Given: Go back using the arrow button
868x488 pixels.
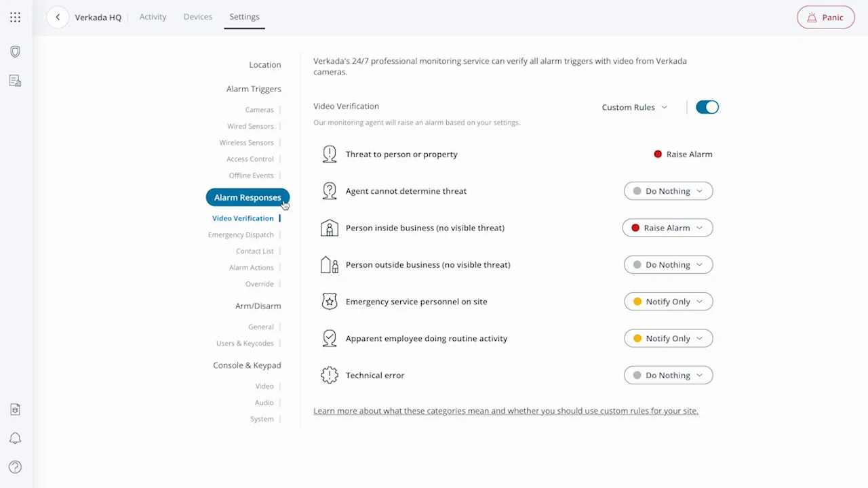Looking at the screenshot, I should coord(58,18).
